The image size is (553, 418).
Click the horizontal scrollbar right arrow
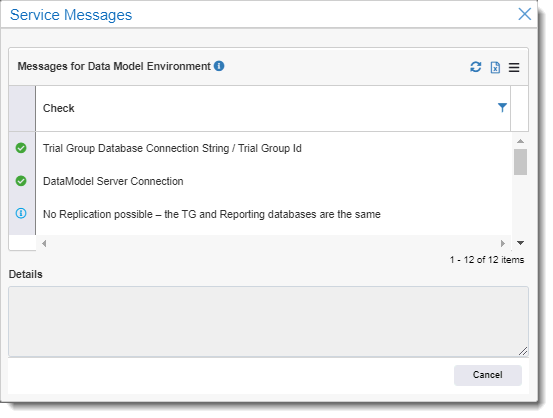(503, 243)
